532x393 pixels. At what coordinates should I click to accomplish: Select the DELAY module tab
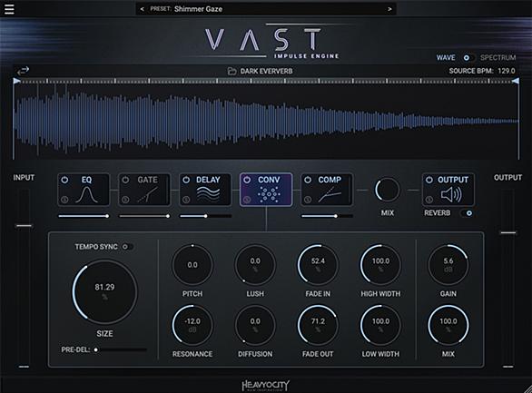coord(205,190)
